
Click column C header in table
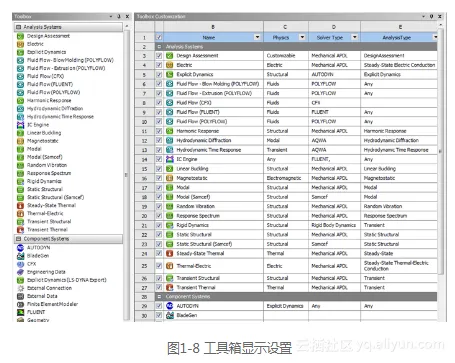[286, 27]
